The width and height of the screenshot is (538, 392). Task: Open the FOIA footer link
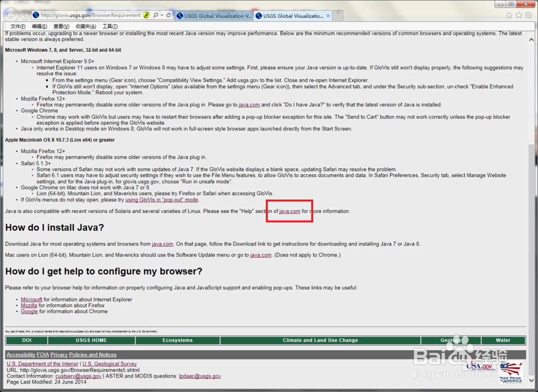(43, 355)
